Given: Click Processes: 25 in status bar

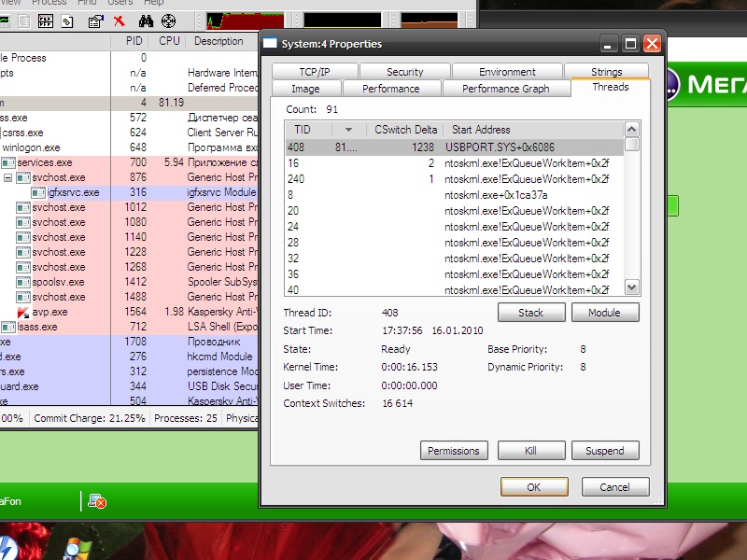Looking at the screenshot, I should tap(186, 418).
